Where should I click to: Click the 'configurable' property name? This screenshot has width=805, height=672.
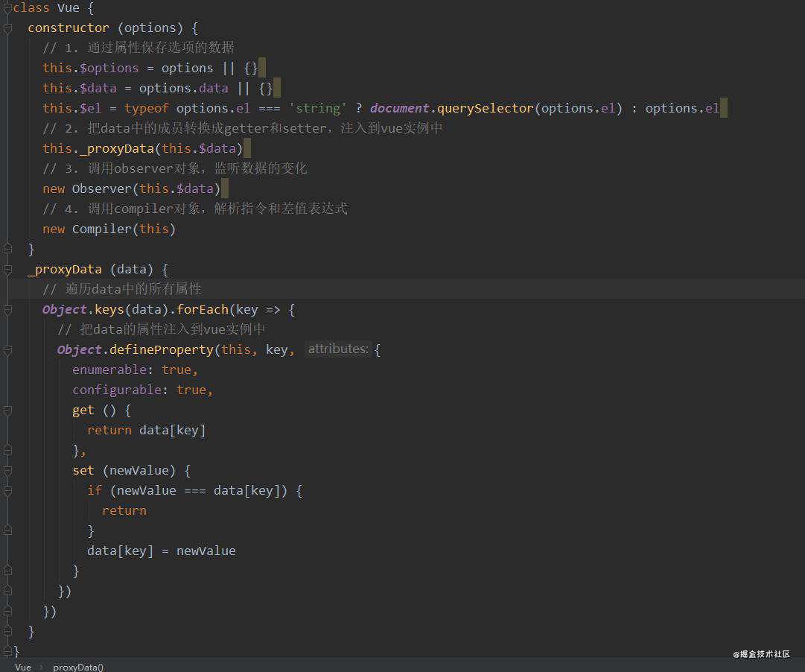(x=116, y=390)
